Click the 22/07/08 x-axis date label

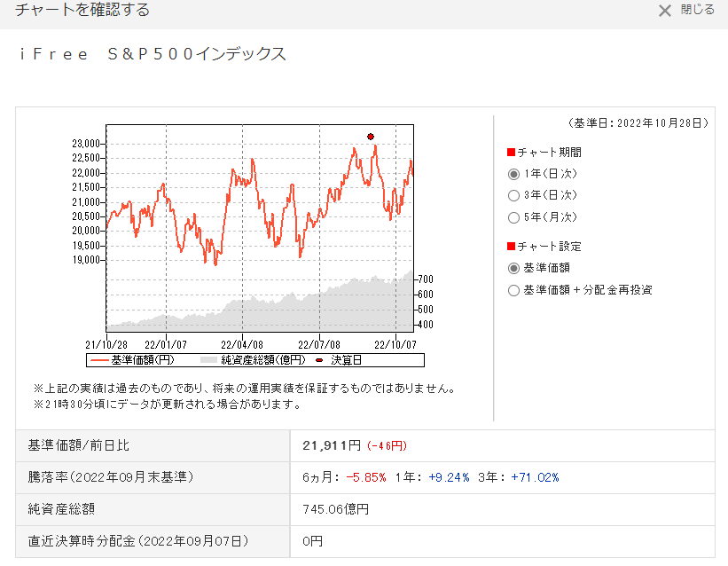pos(319,345)
